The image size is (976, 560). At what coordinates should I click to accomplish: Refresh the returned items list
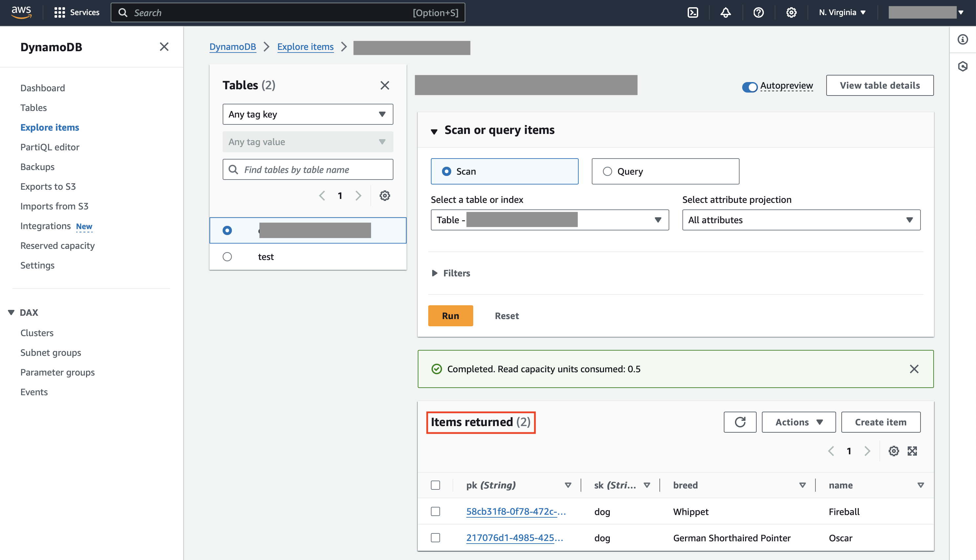[x=740, y=422]
